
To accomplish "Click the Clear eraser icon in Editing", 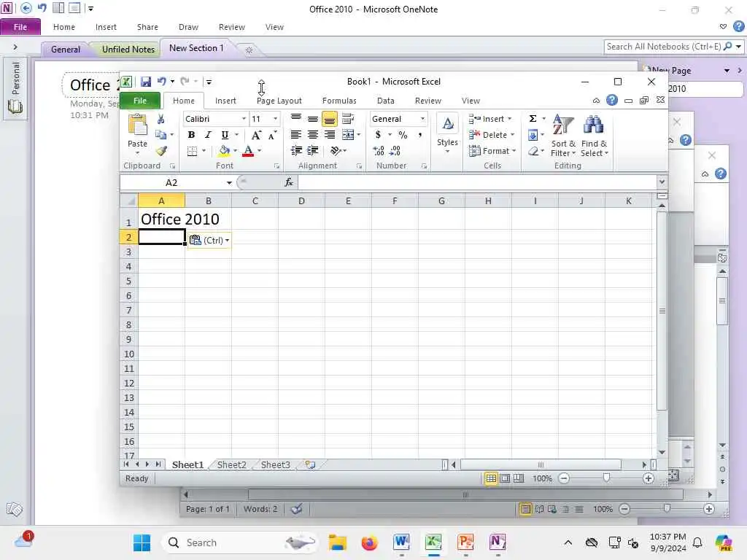I will point(533,151).
